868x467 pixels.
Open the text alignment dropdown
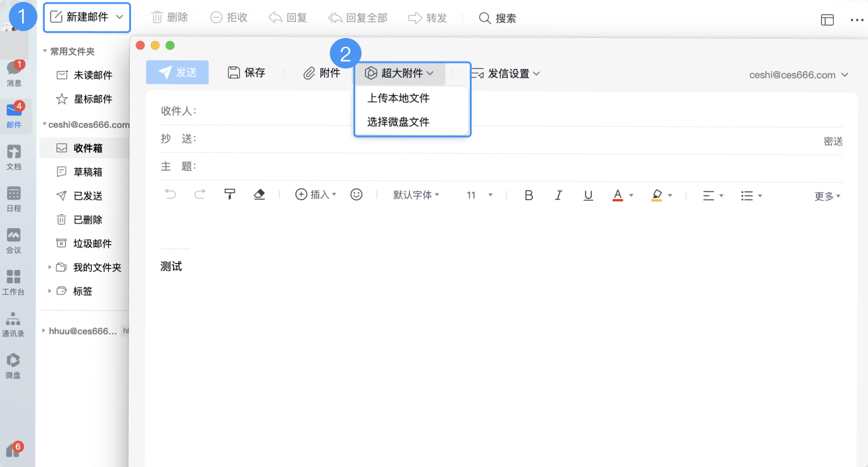[713, 196]
